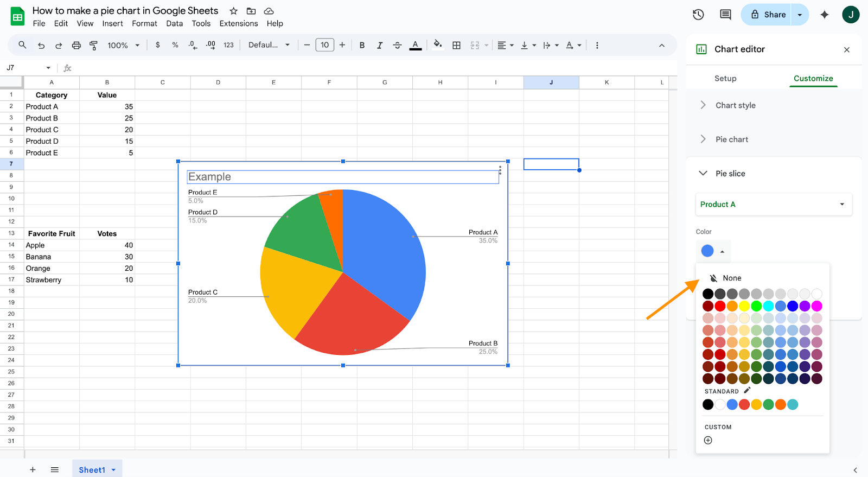Format selection as percent

pos(175,45)
